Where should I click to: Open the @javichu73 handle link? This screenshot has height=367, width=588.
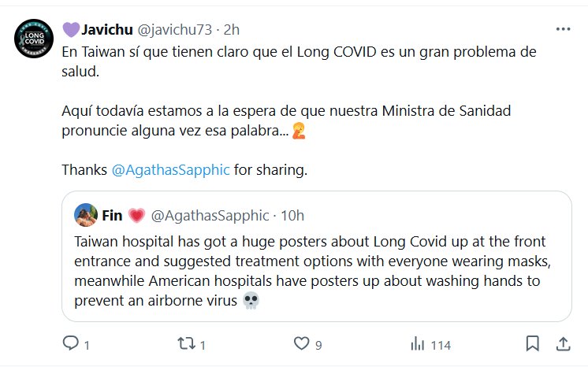[x=177, y=30]
